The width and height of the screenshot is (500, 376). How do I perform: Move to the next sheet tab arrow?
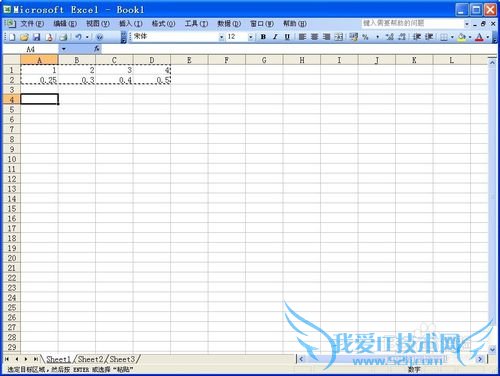[26, 359]
